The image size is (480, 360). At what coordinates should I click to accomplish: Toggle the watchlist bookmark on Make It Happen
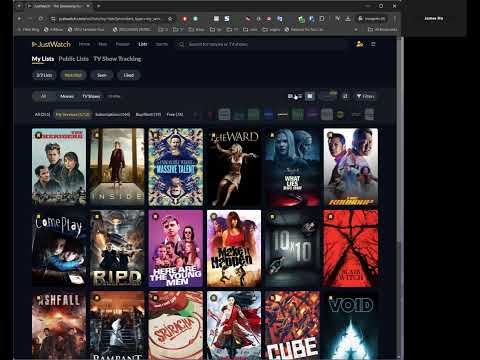click(213, 216)
